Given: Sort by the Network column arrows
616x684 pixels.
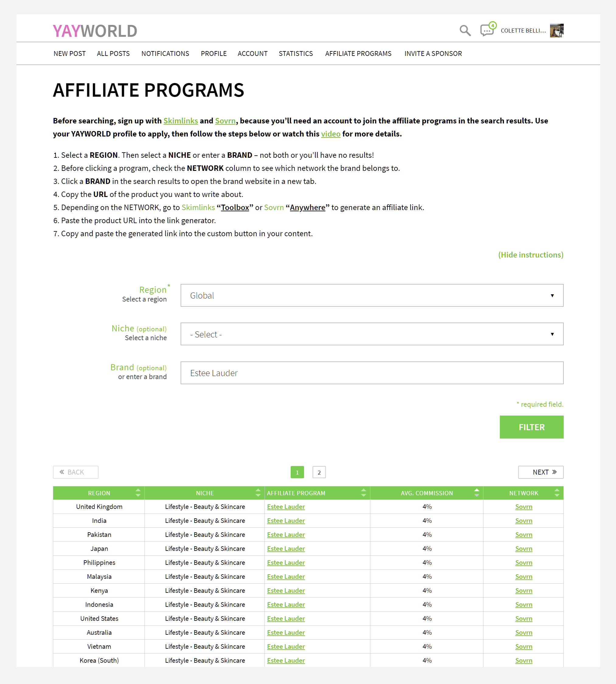Looking at the screenshot, I should pos(557,493).
